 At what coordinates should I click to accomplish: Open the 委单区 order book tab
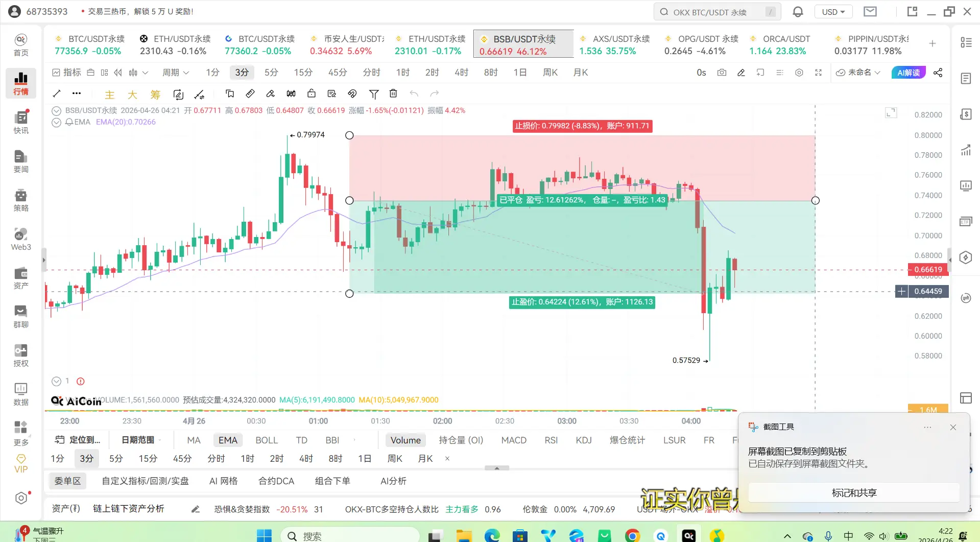pos(68,481)
